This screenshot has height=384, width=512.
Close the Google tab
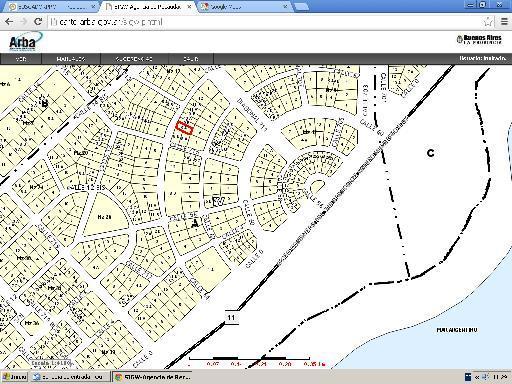(x=286, y=7)
